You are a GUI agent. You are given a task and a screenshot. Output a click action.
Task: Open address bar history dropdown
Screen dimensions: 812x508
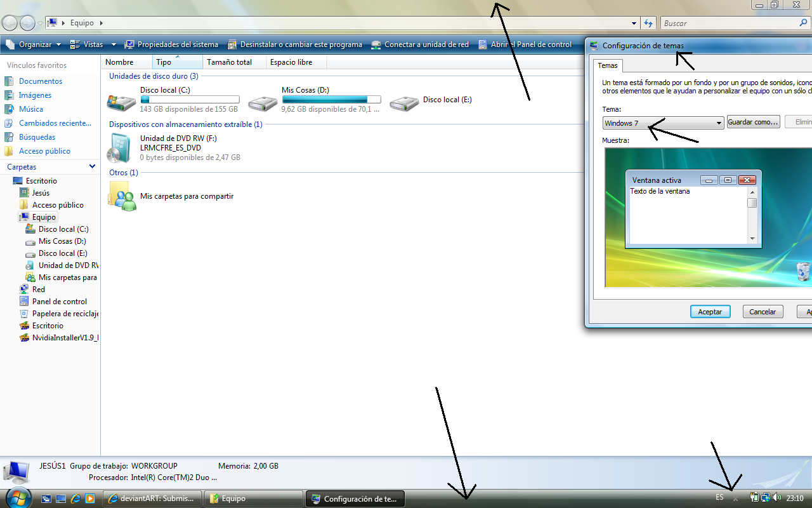click(634, 23)
